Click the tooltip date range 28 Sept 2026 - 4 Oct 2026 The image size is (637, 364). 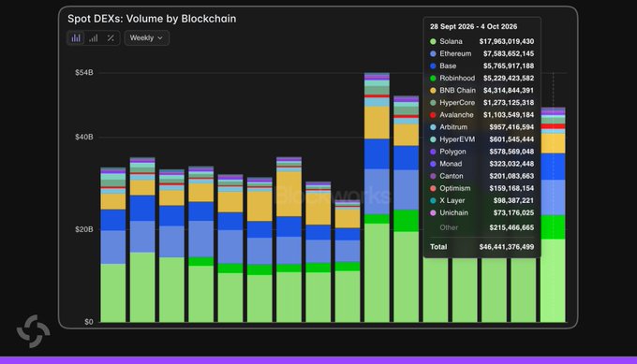coord(473,27)
